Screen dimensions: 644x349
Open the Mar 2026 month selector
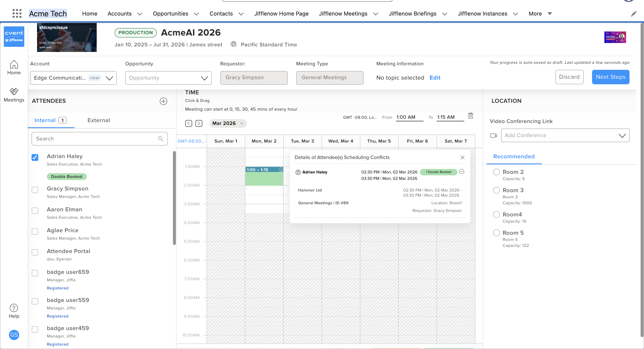227,123
